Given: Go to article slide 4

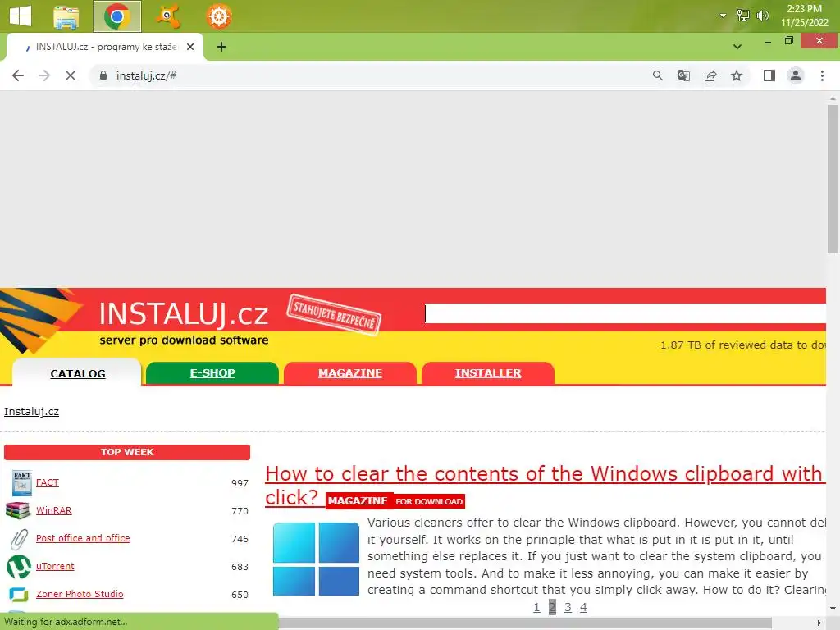Looking at the screenshot, I should pos(583,608).
